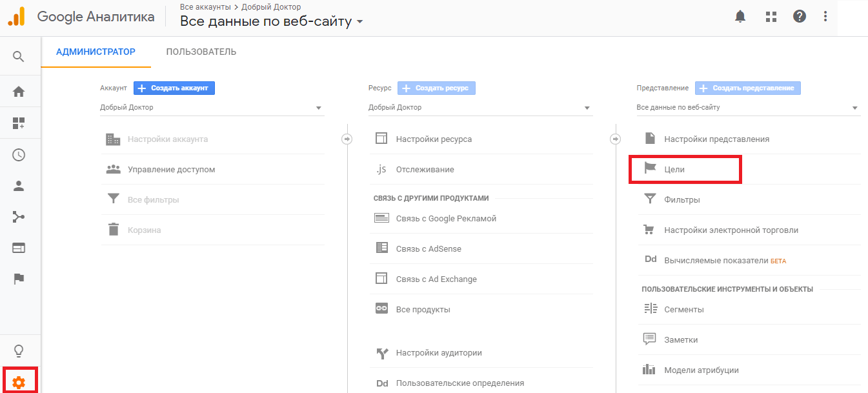Expand the Отслеживание tracking section
Viewport: 868px width, 393px height.
pyautogui.click(x=425, y=170)
